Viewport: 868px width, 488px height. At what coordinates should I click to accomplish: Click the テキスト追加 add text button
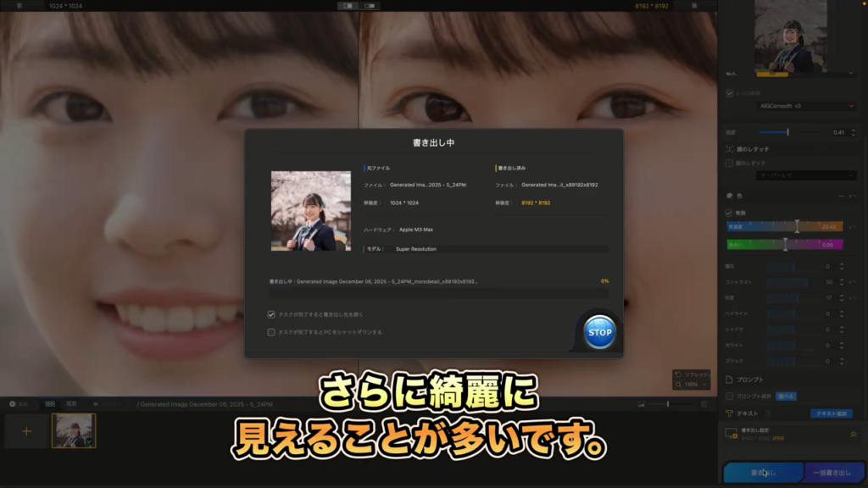click(831, 413)
